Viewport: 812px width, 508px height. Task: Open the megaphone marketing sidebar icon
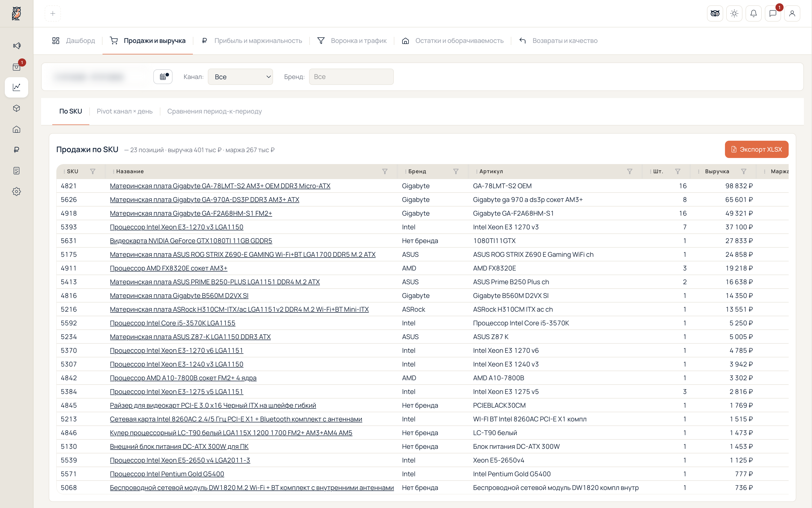click(x=16, y=45)
